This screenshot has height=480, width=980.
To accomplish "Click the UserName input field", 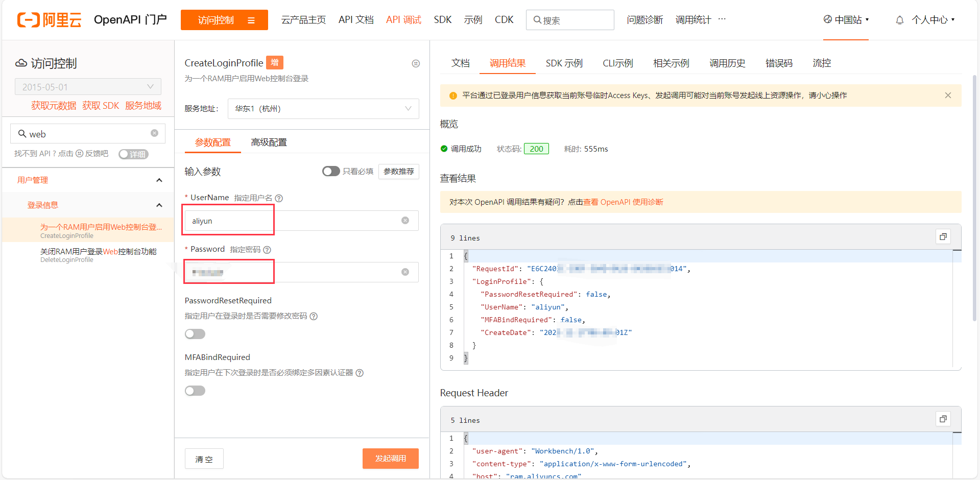I will point(301,221).
